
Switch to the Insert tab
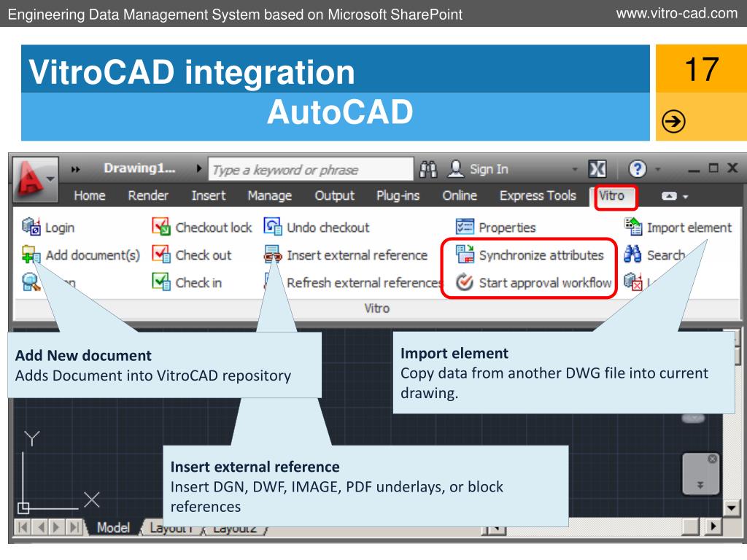click(208, 195)
